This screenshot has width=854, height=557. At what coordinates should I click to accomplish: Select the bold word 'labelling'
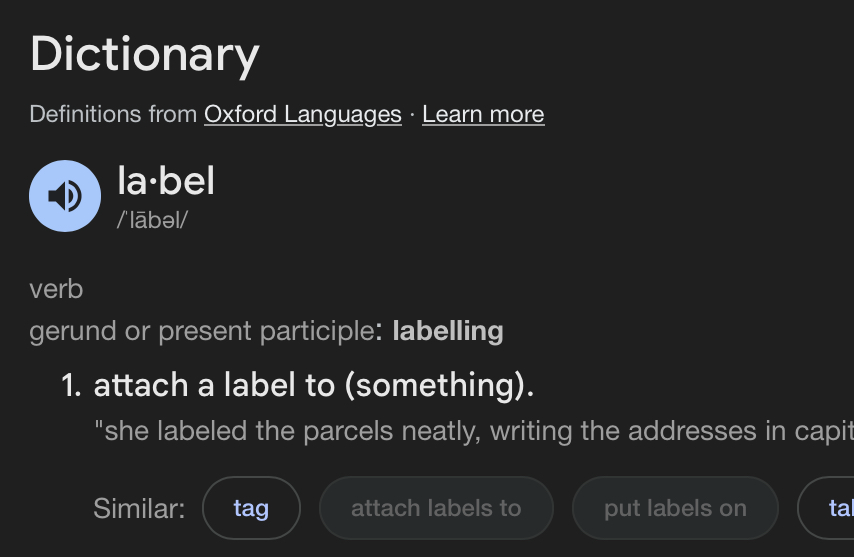448,331
